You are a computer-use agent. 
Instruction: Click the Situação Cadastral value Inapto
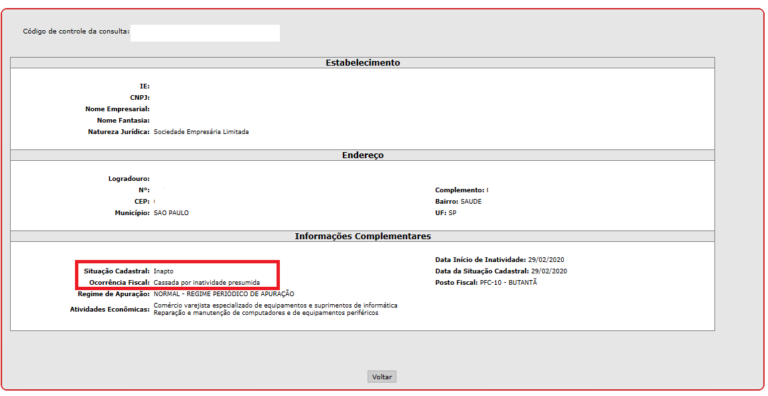click(164, 271)
